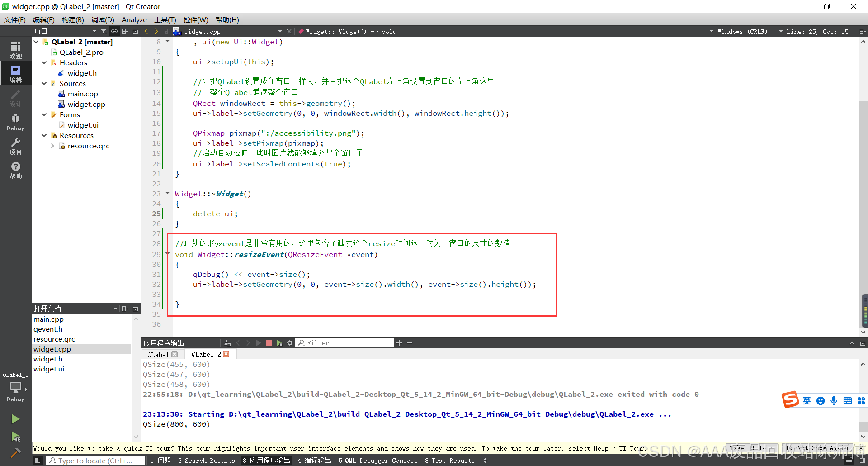Switch to Edit mode (编辑)
The width and height of the screenshot is (868, 466).
(x=15, y=74)
